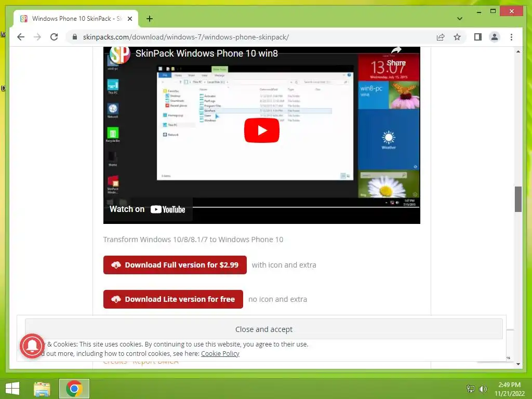
Task: Click the browser forward arrow
Action: [x=37, y=37]
